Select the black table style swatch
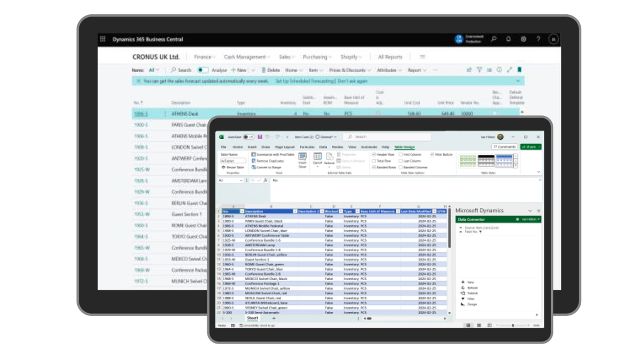 click(486, 161)
